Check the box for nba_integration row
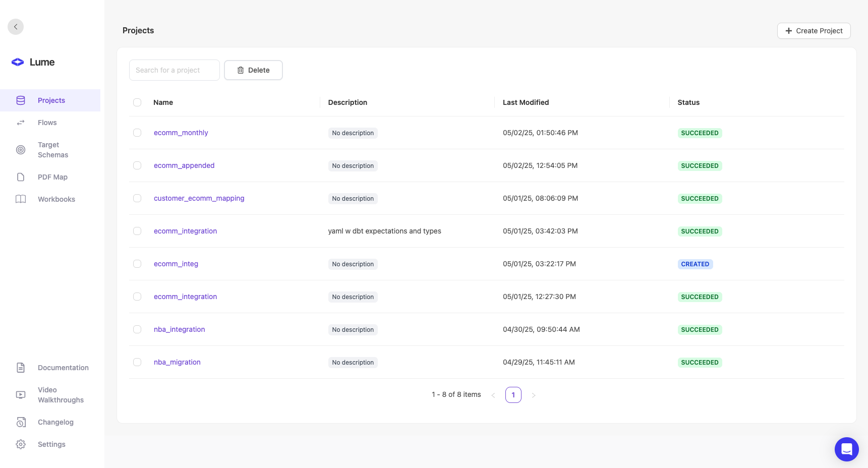This screenshot has height=468, width=868. (x=137, y=329)
